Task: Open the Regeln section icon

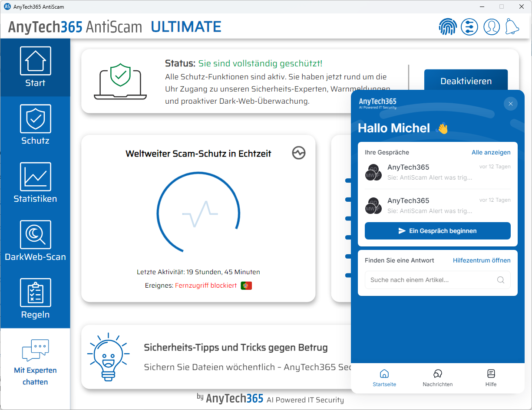Action: pos(35,292)
